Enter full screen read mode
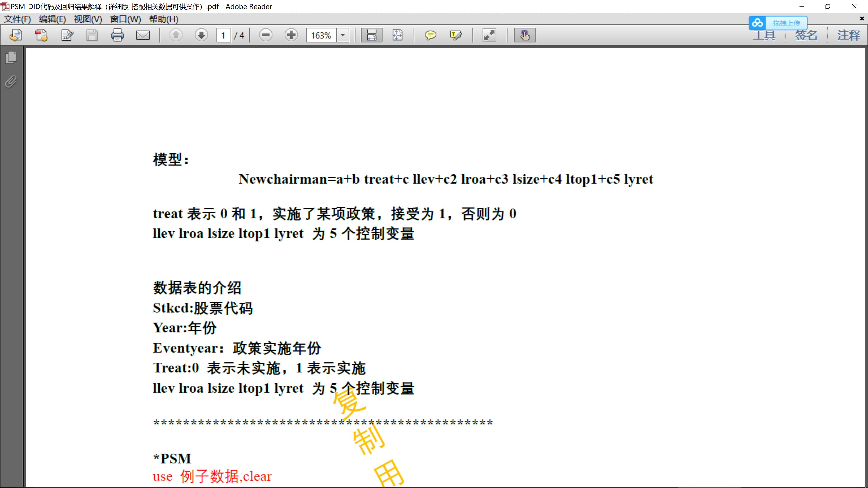Screen dimensions: 868x488 tap(489, 35)
